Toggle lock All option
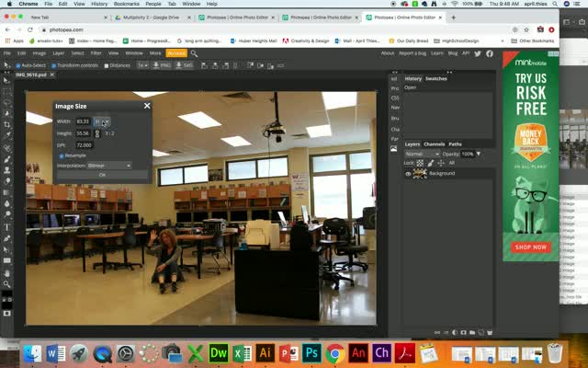 (451, 163)
